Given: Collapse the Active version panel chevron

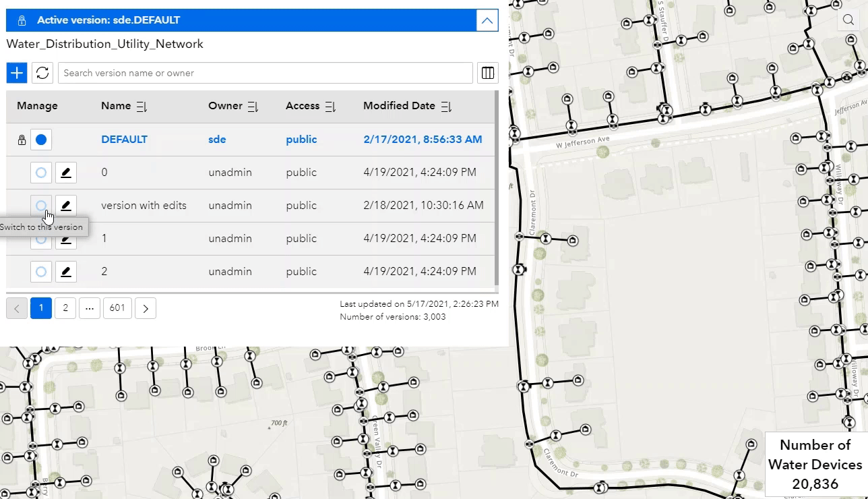Looking at the screenshot, I should point(487,20).
